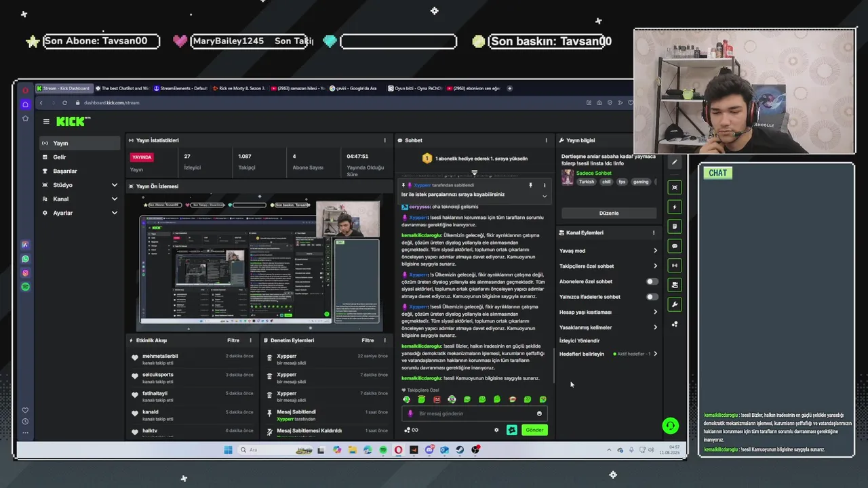868x488 pixels.
Task: Open the green support headset button
Action: pos(670,426)
